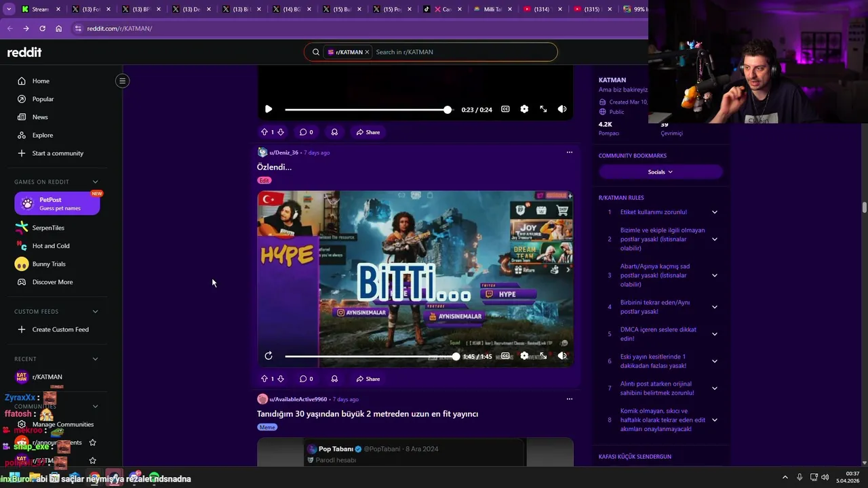Mute the Özlendi video
Viewport: 868px width, 488px height.
(562, 356)
